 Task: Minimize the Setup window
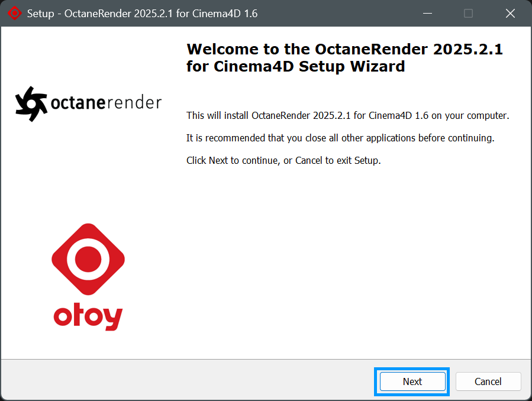427,13
